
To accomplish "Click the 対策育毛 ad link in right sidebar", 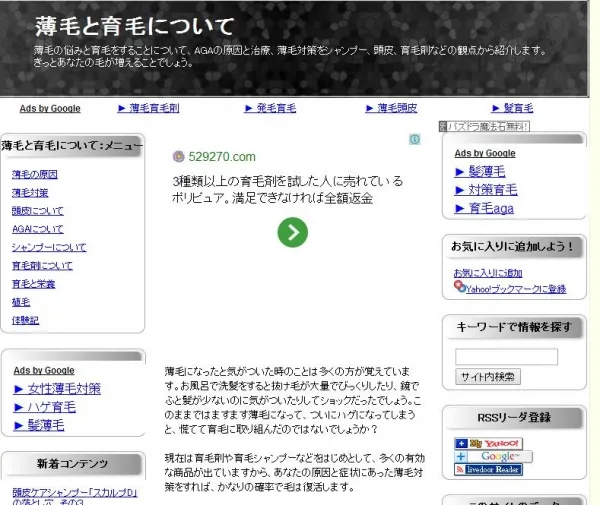I will click(x=486, y=190).
